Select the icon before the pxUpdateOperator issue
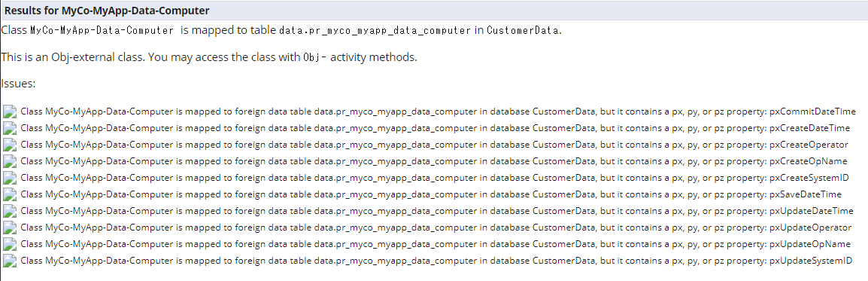 tap(10, 228)
